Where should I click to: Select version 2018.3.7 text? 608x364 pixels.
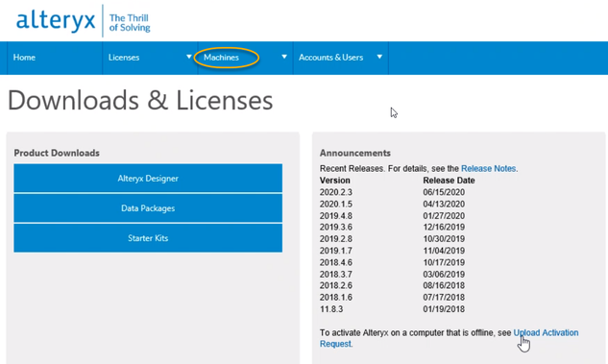pyautogui.click(x=336, y=274)
